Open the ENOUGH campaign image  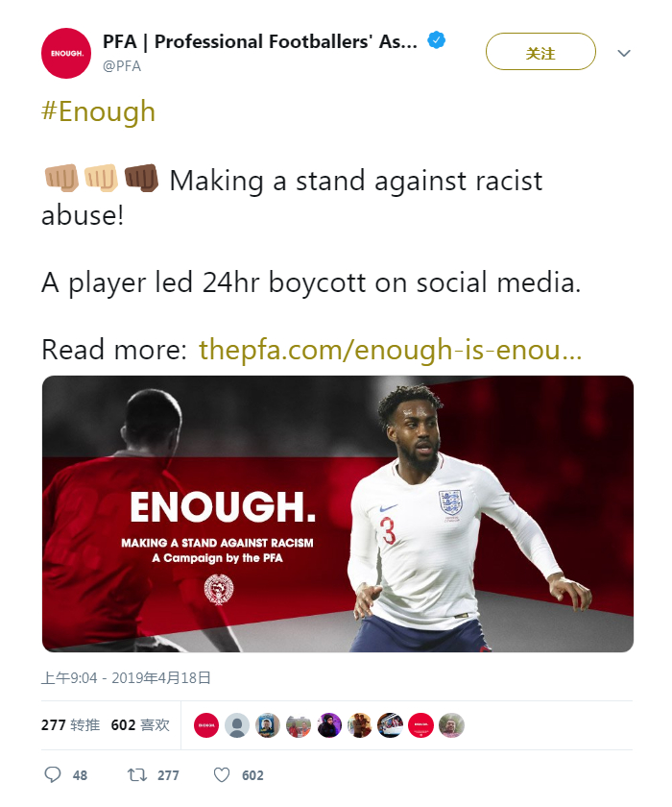pyautogui.click(x=337, y=513)
